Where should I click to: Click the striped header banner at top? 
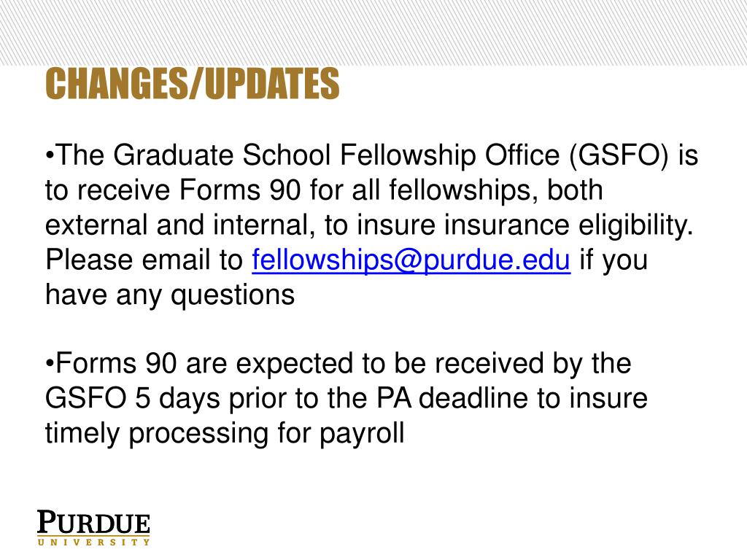[x=373, y=32]
